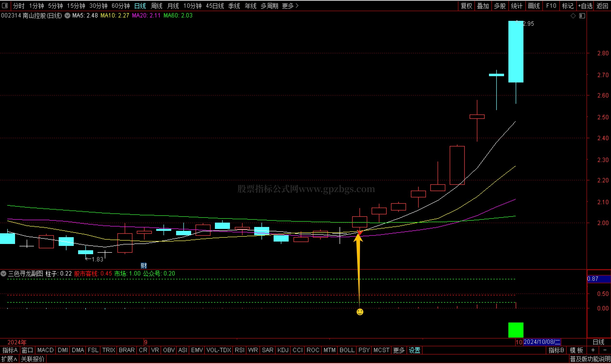Viewport: 611px width, 364px height.
Task: Switch to 月线 monthly chart
Action: 173,6
